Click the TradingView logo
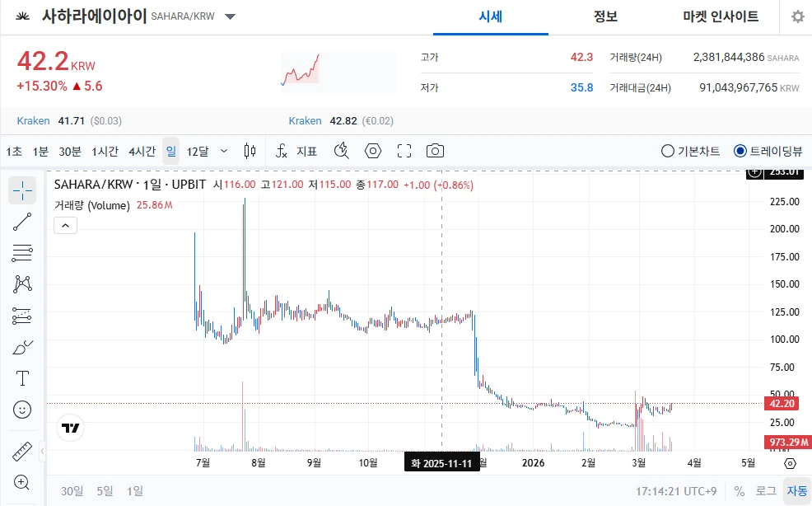Image resolution: width=812 pixels, height=506 pixels. tap(70, 428)
